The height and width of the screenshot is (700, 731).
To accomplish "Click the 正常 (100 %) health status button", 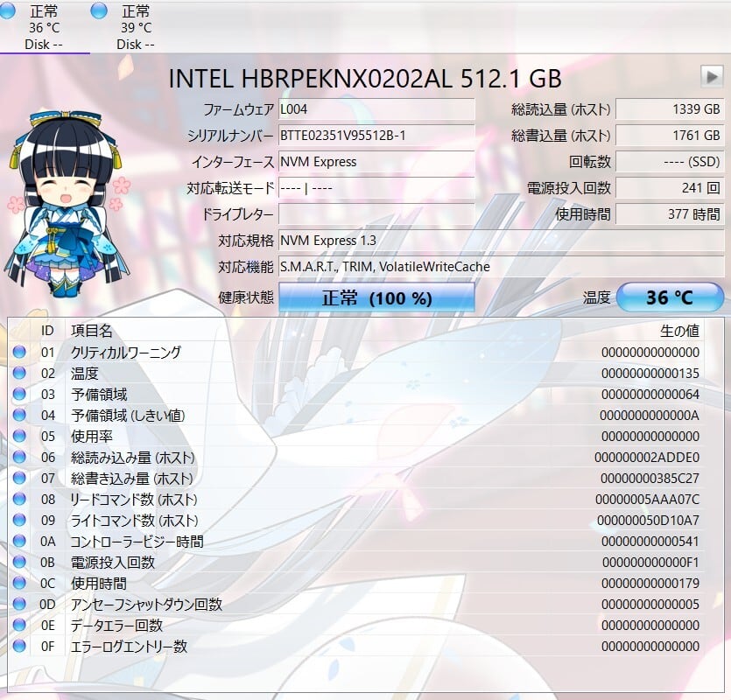I will pos(376,297).
